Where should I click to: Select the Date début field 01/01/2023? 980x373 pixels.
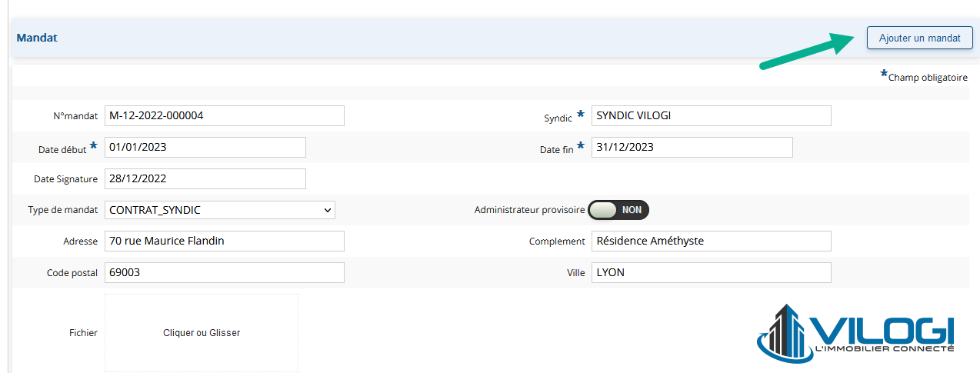point(205,147)
